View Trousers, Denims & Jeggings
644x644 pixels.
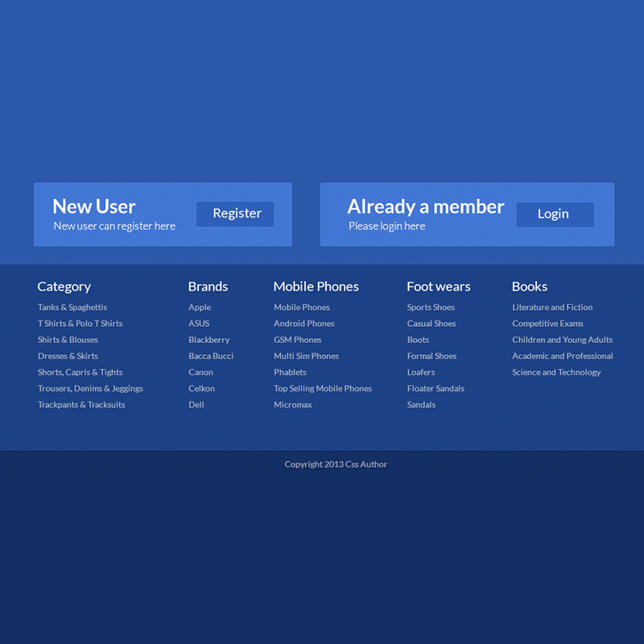click(x=90, y=388)
